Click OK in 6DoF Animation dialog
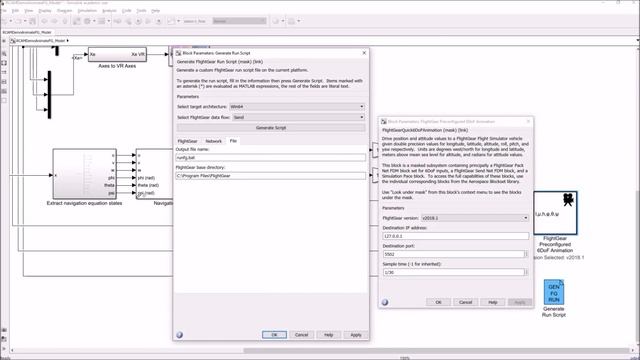Image resolution: width=640 pixels, height=360 pixels. pyautogui.click(x=438, y=302)
